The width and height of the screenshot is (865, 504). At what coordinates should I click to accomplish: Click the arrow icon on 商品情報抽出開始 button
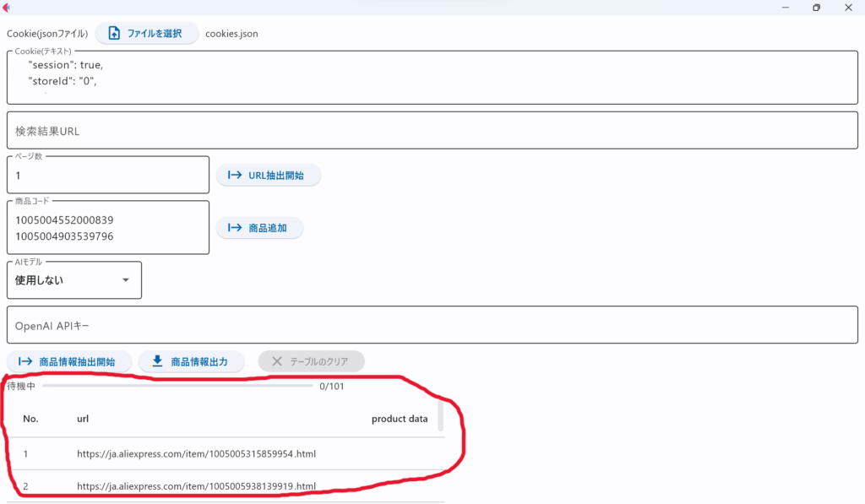[25, 361]
